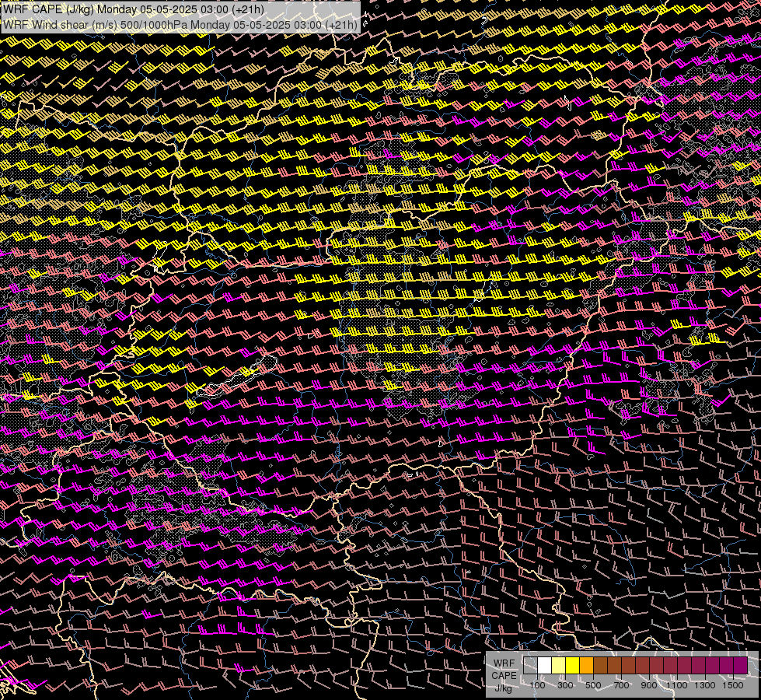Viewport: 761px width, 700px height.
Task: Click the WRF label in the legend
Action: pyautogui.click(x=504, y=663)
